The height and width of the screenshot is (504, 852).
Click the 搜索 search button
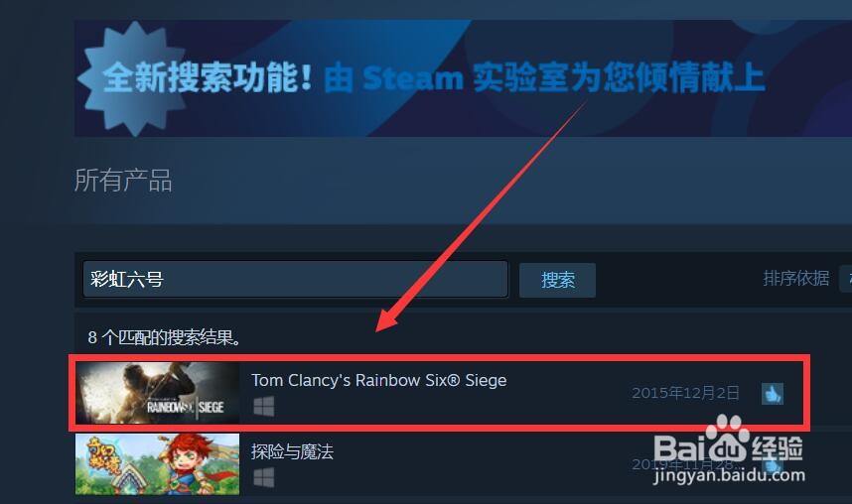pyautogui.click(x=557, y=280)
